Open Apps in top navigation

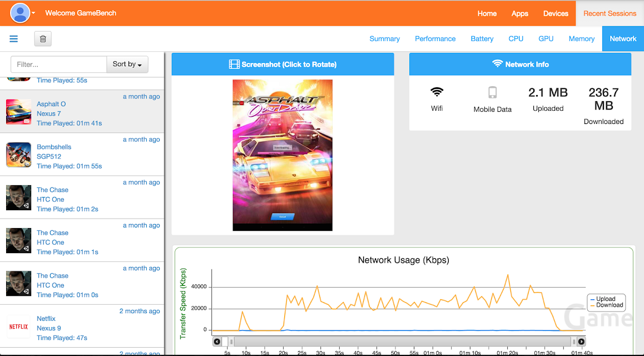[x=519, y=13]
